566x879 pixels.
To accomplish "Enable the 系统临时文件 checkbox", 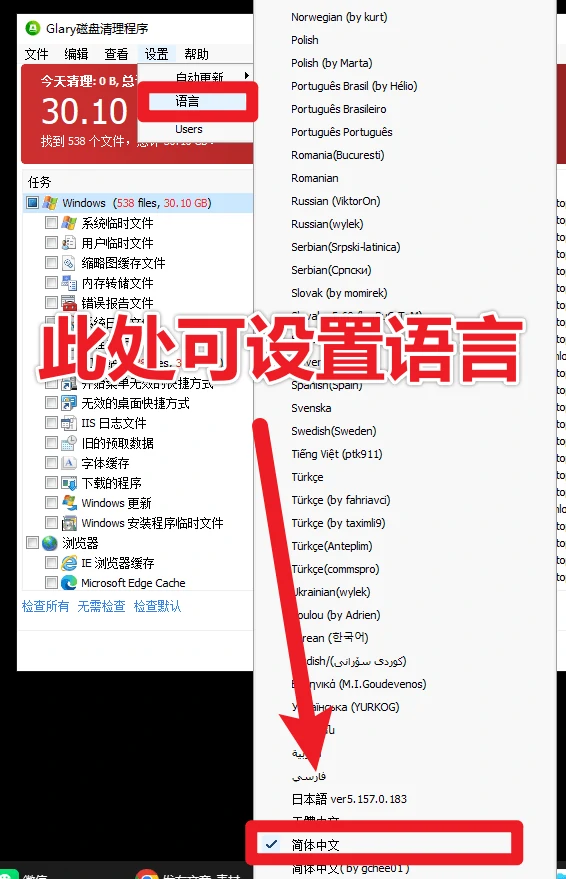I will 52,223.
